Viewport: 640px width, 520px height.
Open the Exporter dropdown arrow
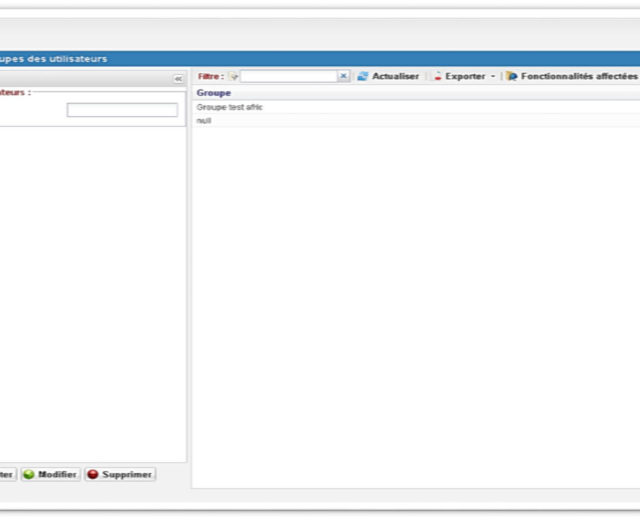point(493,77)
